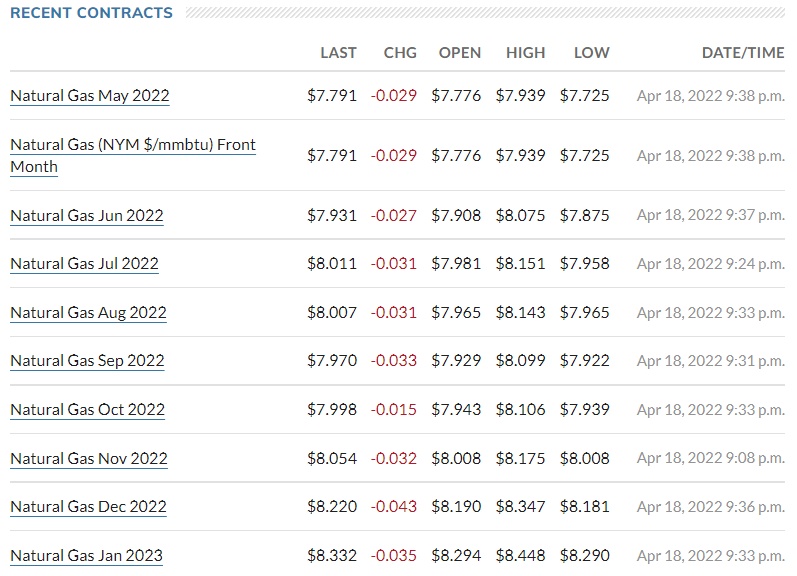Select the Natural Gas Dec 2022 link
This screenshot has height=576, width=797.
click(x=88, y=507)
